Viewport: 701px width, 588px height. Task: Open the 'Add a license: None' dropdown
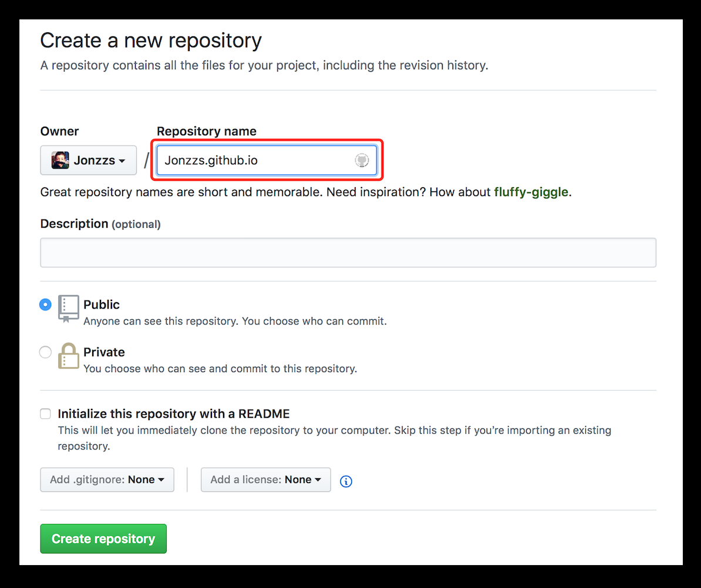[265, 479]
